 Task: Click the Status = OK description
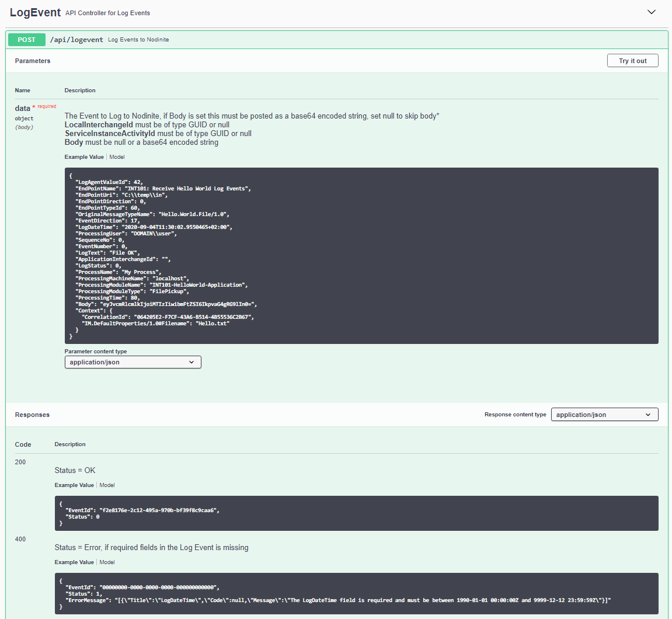coord(75,470)
